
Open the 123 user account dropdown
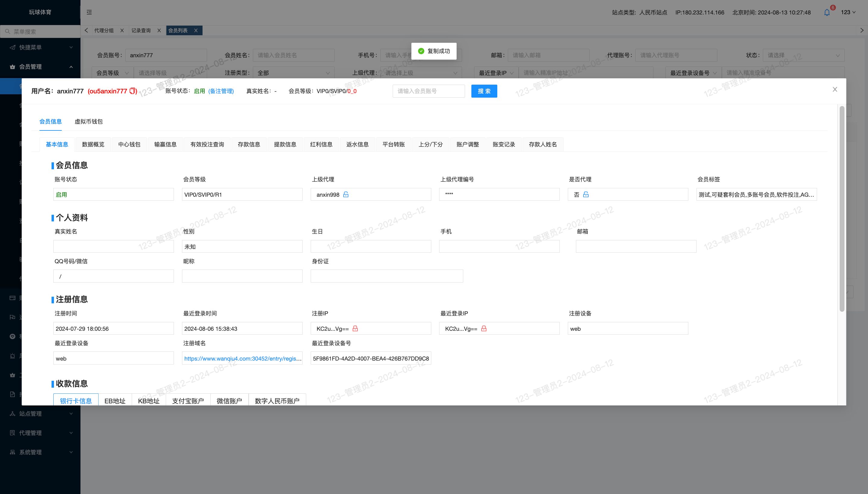tap(848, 12)
